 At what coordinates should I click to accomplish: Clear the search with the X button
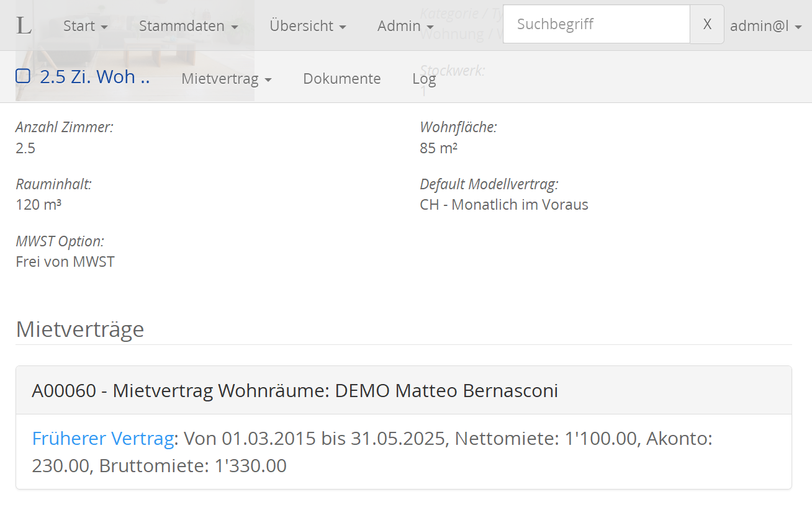pyautogui.click(x=707, y=24)
